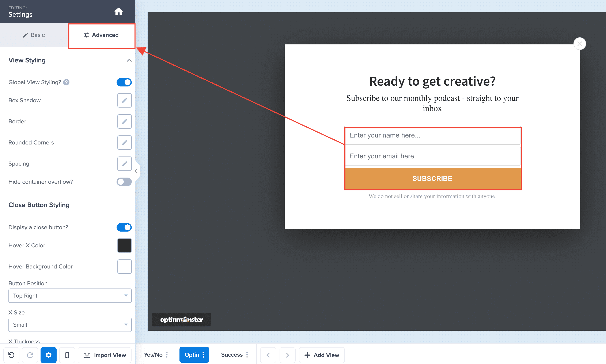
Task: Select the Advanced tab
Action: (101, 35)
